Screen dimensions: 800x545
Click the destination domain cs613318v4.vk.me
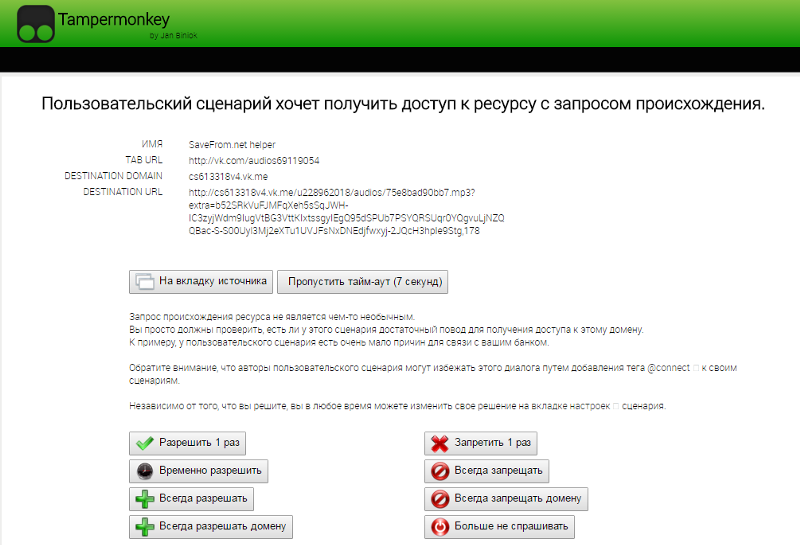(228, 177)
